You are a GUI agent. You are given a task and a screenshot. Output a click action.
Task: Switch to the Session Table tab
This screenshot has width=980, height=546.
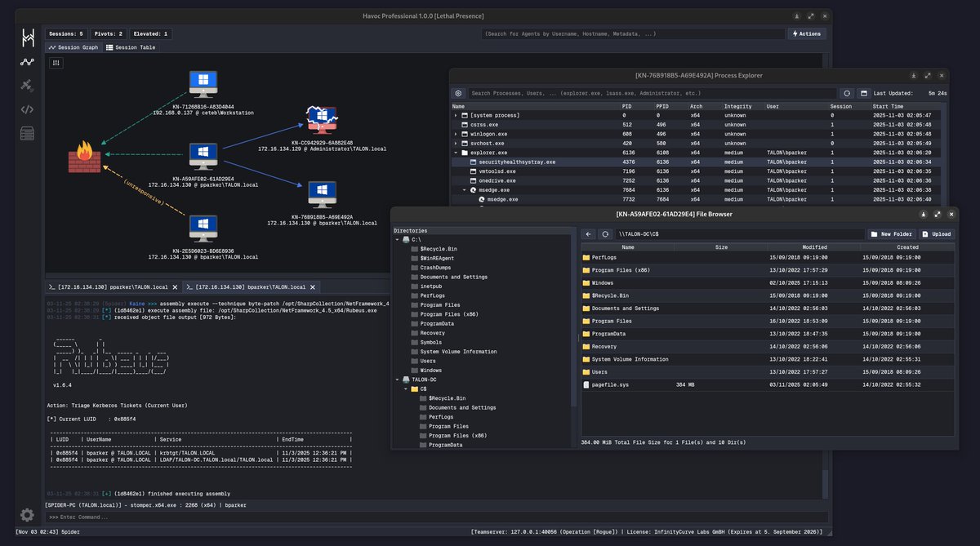[131, 47]
